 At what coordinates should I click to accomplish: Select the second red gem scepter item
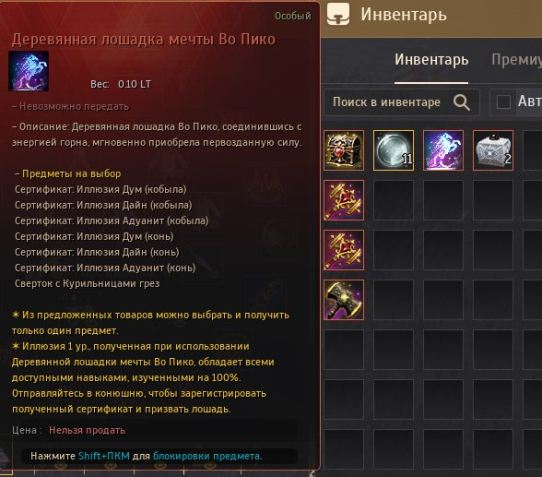point(344,250)
